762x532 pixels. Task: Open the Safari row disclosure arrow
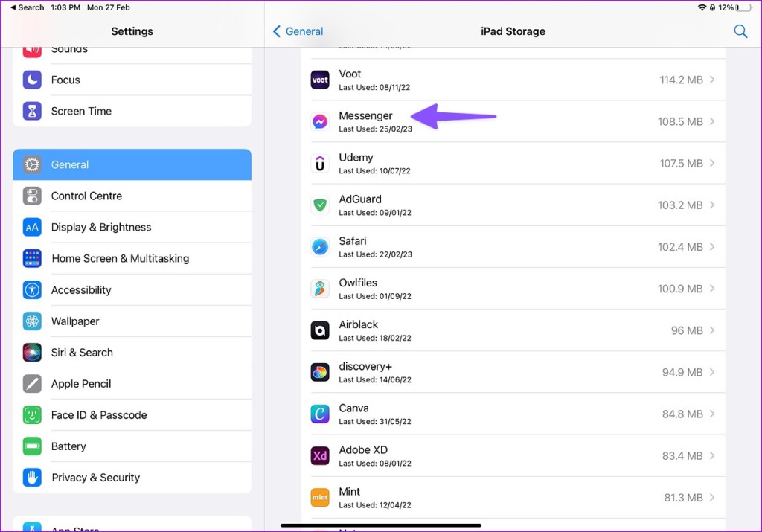(x=713, y=246)
